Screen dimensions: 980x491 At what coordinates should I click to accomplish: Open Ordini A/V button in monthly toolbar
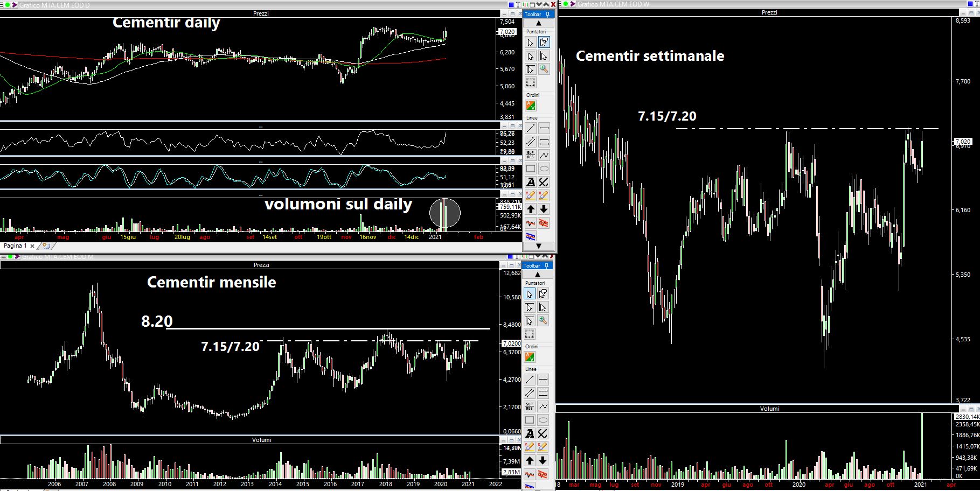coord(530,357)
